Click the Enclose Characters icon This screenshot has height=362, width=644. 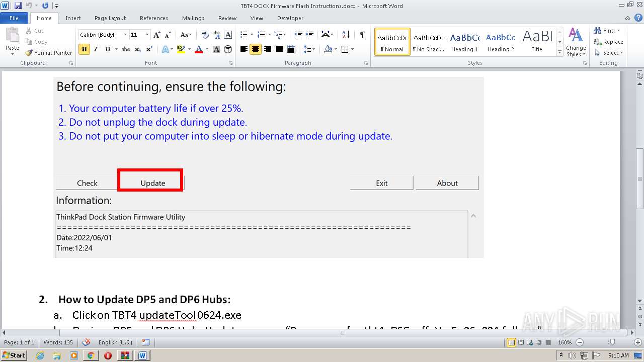(228, 49)
